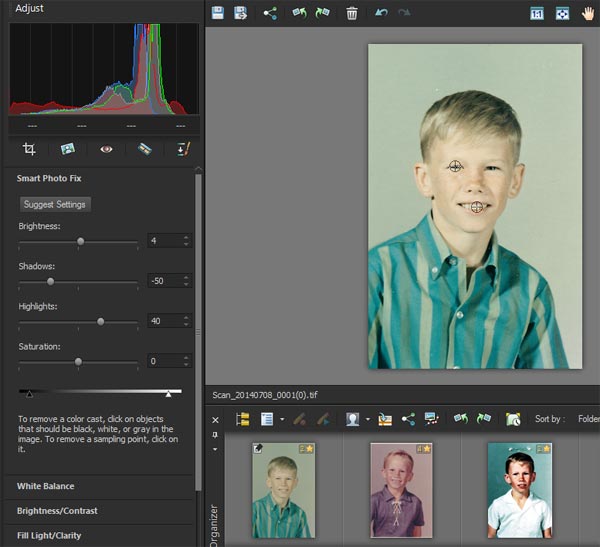Viewport: 600px width, 547px height.
Task: Rotate left using Organizer toolbar icon
Action: pyautogui.click(x=461, y=419)
